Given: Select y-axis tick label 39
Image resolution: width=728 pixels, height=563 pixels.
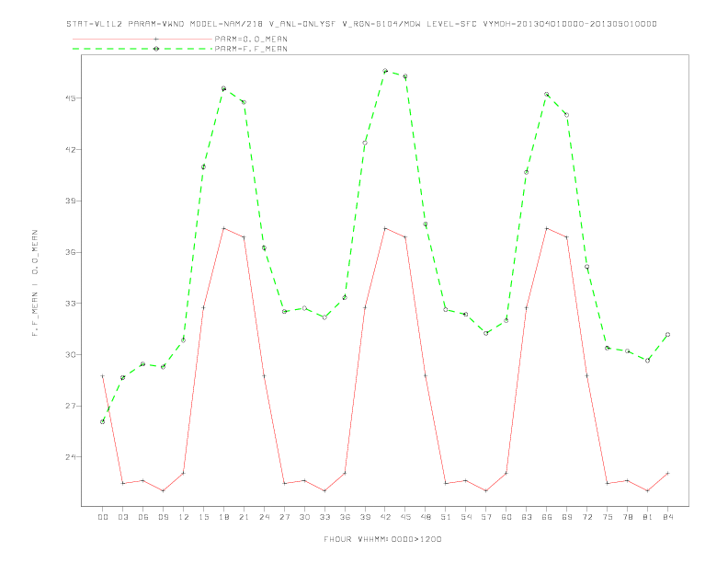Looking at the screenshot, I should click(x=71, y=201).
